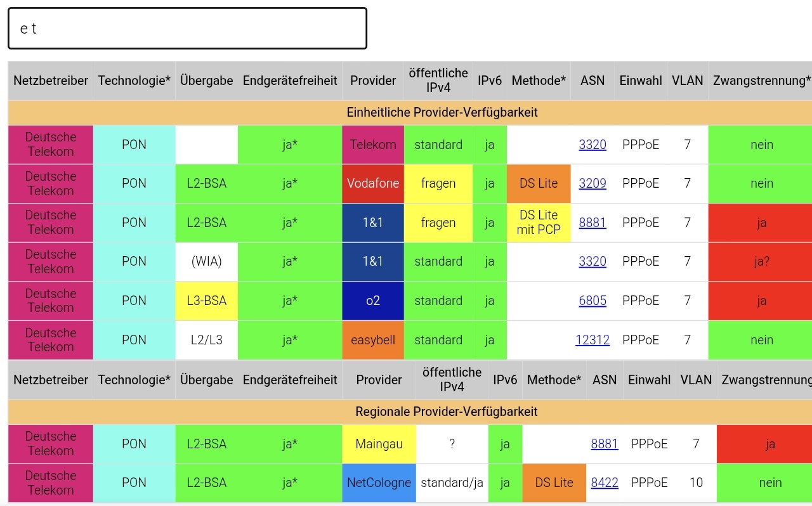Screen dimensions: 812x506
Task: Click the 1&1 provider cell in the L2-BSA row
Action: click(x=373, y=223)
